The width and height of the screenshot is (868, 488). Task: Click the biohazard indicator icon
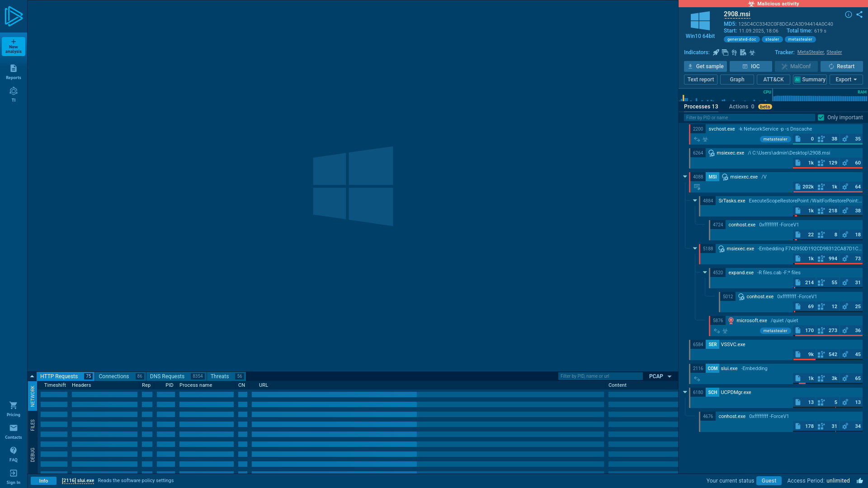click(752, 52)
